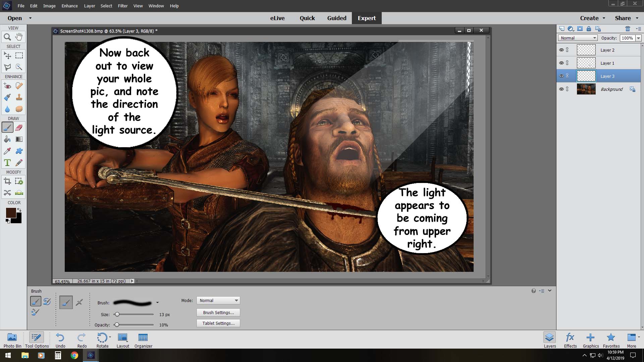Open the layers panel flyout menu
The image size is (644, 362).
[x=638, y=29]
